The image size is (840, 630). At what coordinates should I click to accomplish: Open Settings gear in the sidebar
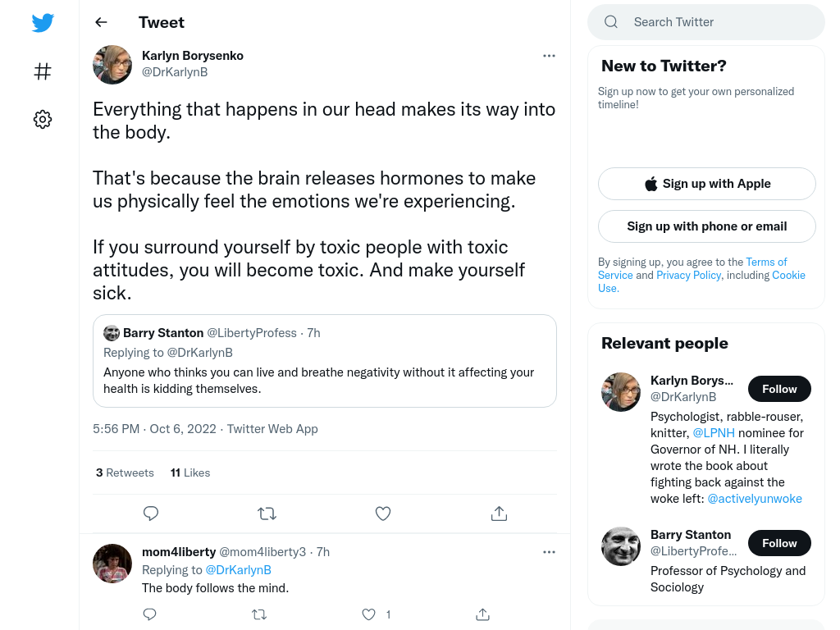43,119
